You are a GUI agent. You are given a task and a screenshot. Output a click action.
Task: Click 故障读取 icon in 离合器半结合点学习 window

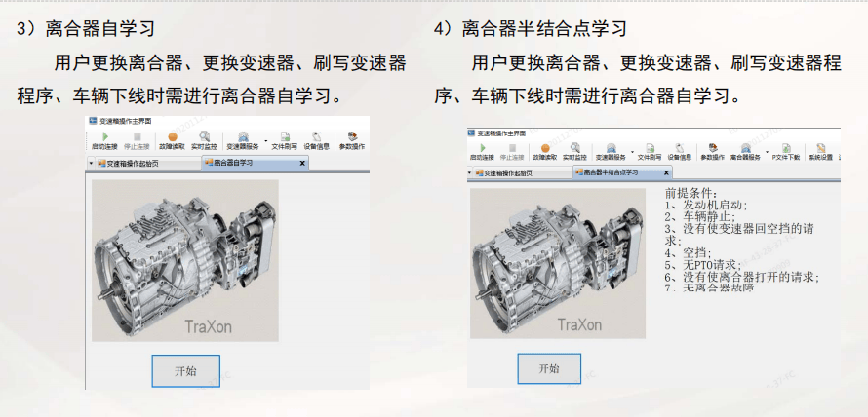[x=545, y=152]
